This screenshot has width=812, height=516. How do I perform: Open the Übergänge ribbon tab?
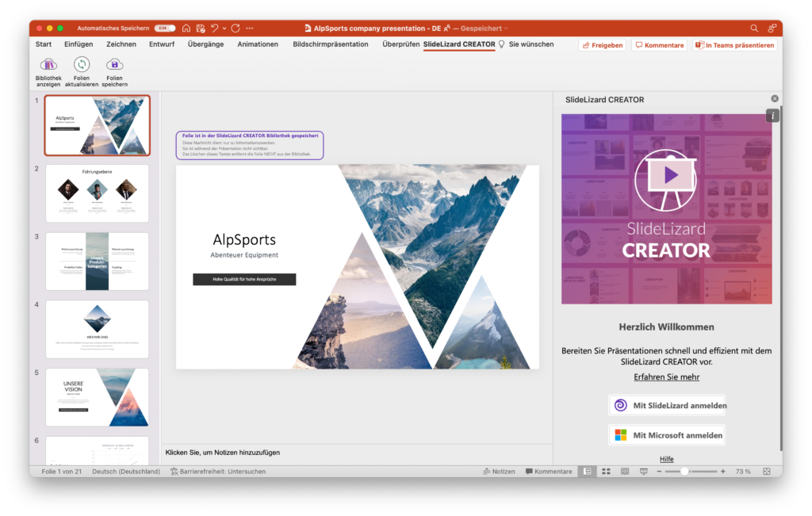[205, 44]
